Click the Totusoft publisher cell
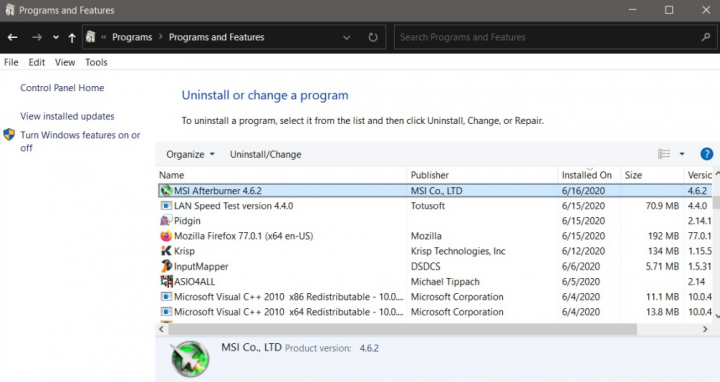The height and width of the screenshot is (382, 720). (x=428, y=206)
